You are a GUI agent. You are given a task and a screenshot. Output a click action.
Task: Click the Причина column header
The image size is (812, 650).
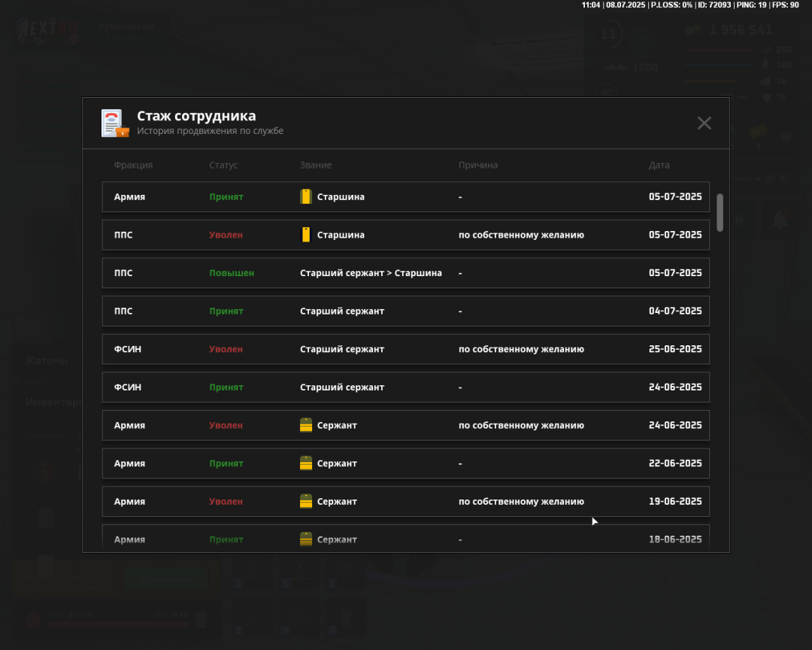(x=478, y=165)
